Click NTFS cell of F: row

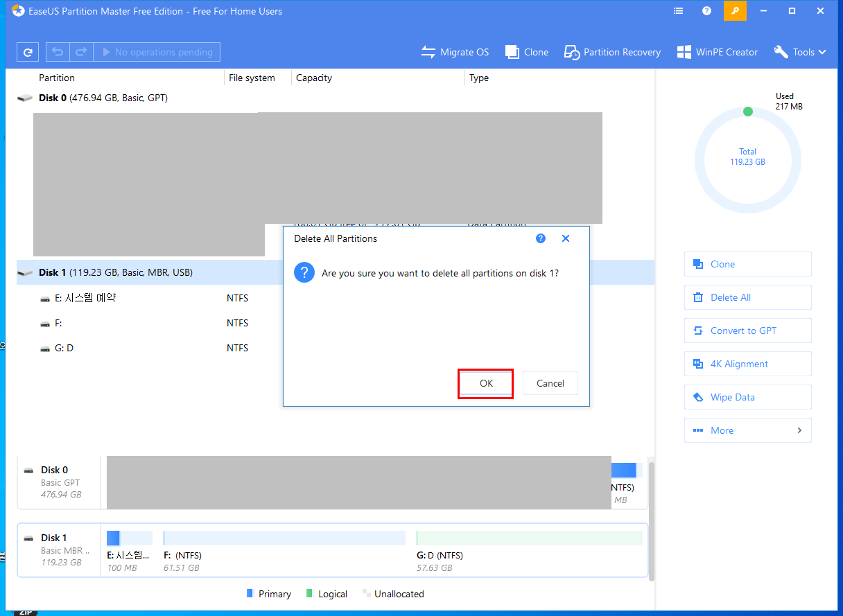(x=237, y=323)
